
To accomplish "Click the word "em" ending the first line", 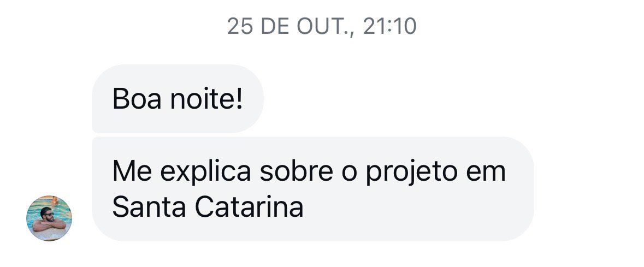I will [488, 172].
